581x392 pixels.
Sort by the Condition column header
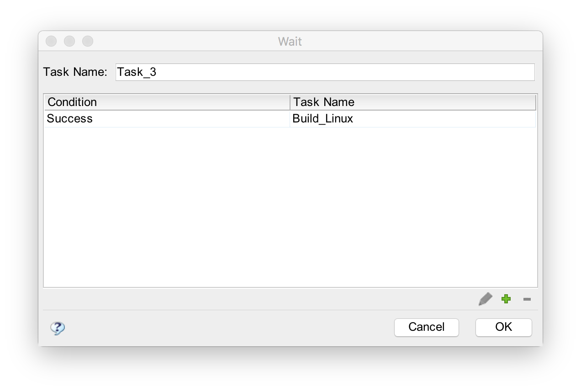[x=167, y=102]
